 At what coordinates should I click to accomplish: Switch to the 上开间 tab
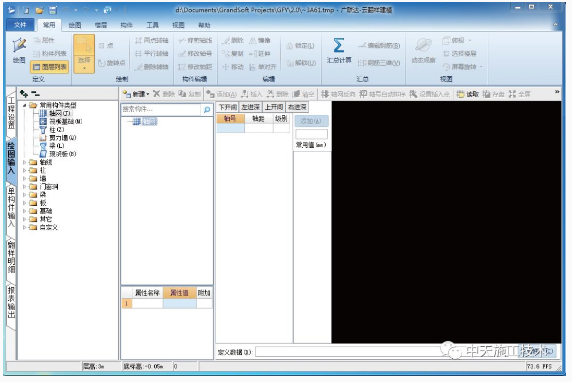(x=274, y=107)
